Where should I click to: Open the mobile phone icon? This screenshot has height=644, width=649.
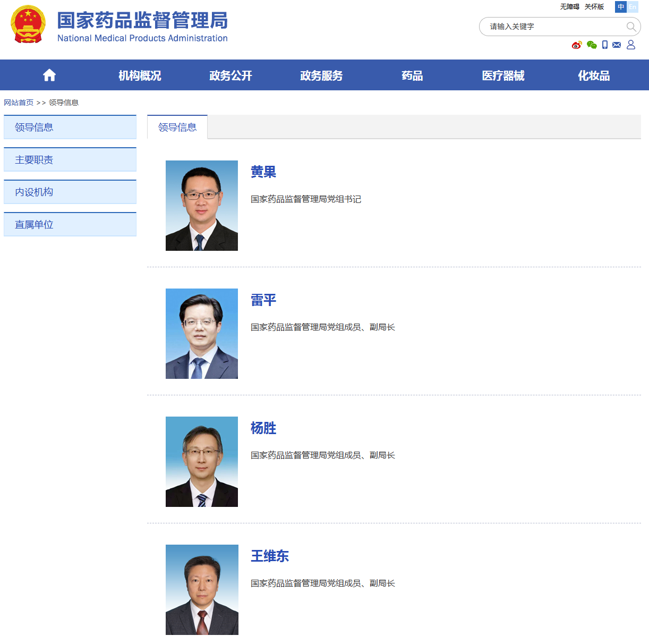(605, 45)
